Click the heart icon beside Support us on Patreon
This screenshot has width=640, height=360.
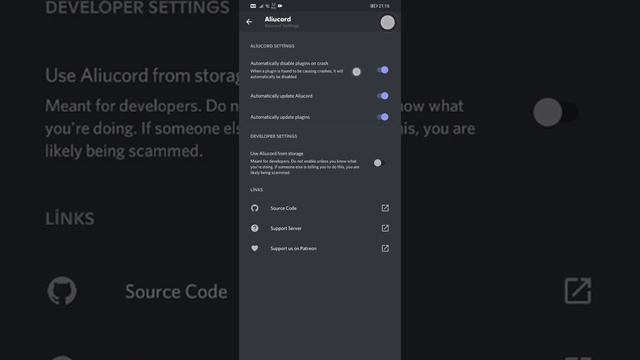click(255, 248)
